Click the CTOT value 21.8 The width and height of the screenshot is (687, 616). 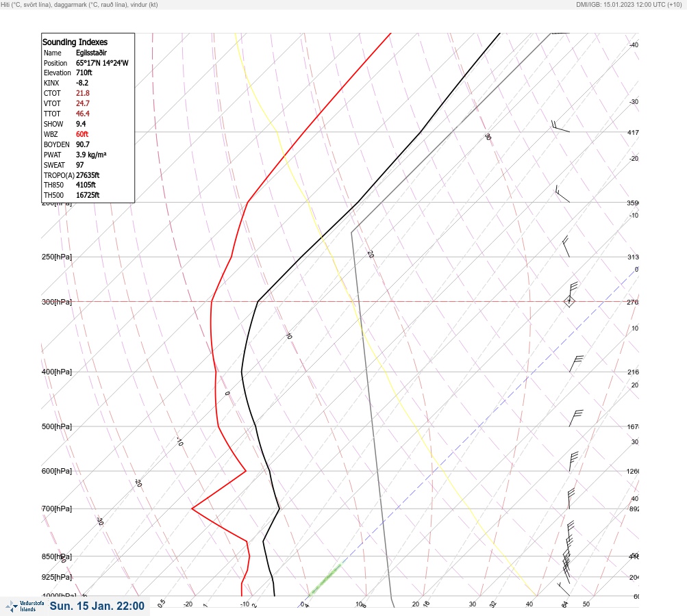coord(82,93)
